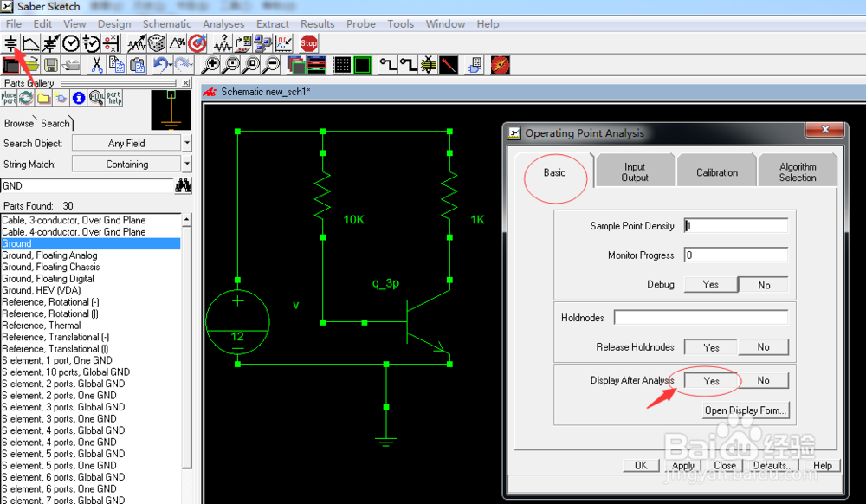Start the Transient analysis clock icon
Screen dimensions: 866x504
pos(71,43)
